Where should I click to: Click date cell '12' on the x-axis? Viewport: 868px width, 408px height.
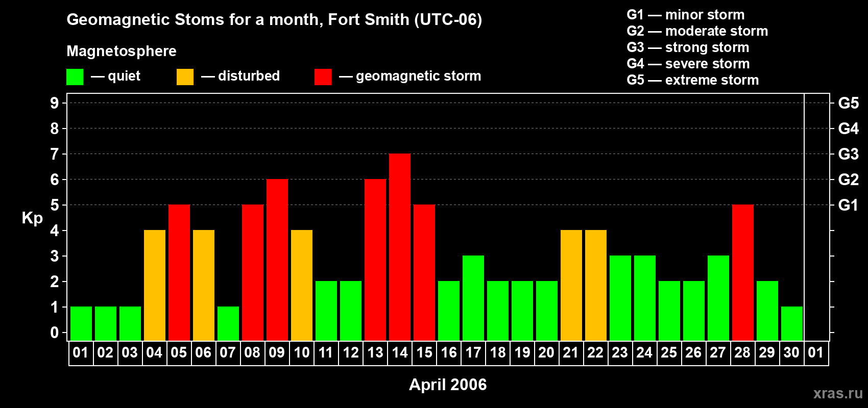pos(351,353)
